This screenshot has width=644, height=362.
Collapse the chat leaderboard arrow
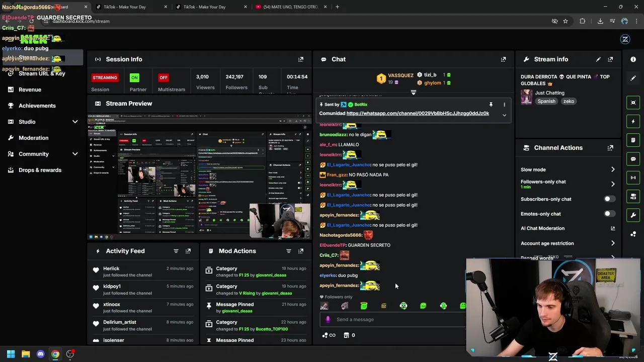click(414, 93)
